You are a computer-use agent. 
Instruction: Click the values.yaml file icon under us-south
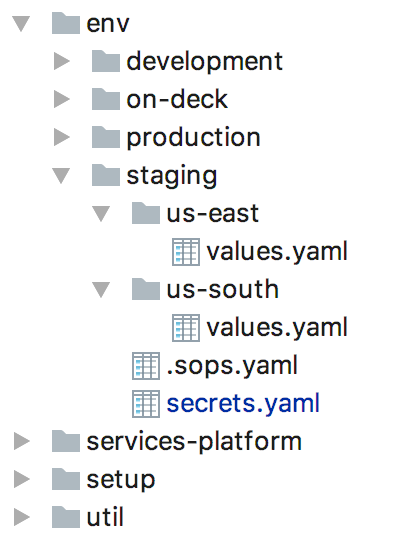[186, 328]
